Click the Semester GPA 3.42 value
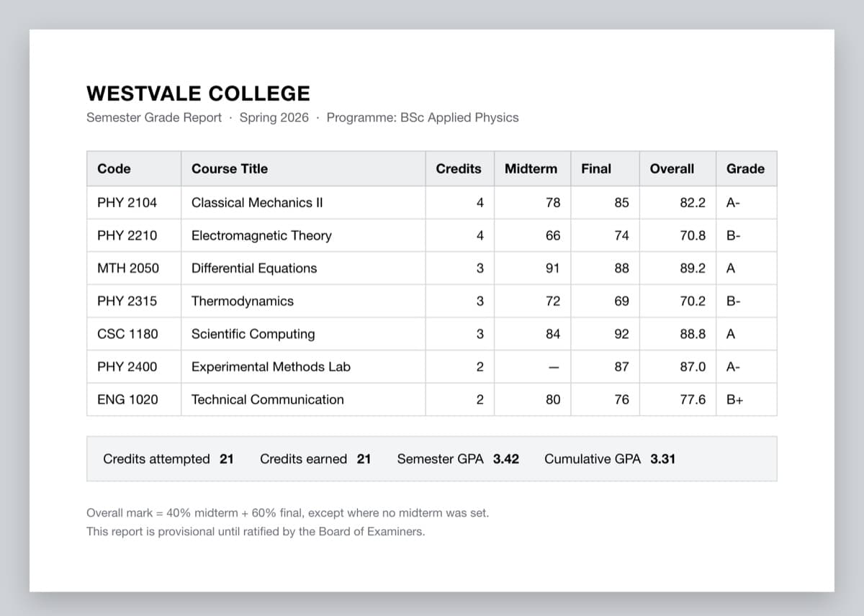 (x=506, y=459)
